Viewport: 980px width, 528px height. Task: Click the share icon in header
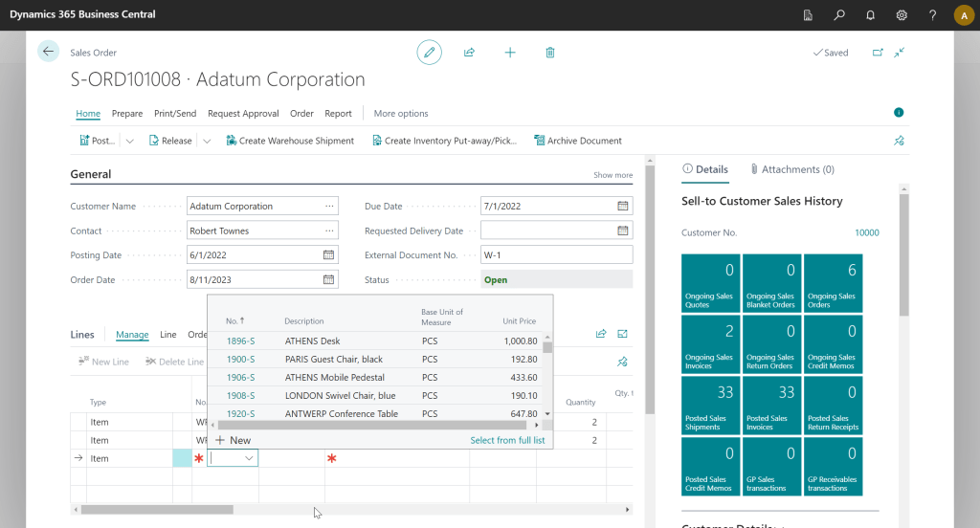point(469,53)
